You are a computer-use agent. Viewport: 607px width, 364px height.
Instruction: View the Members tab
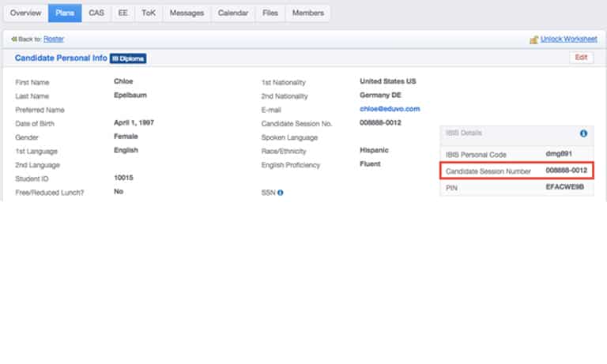308,13
